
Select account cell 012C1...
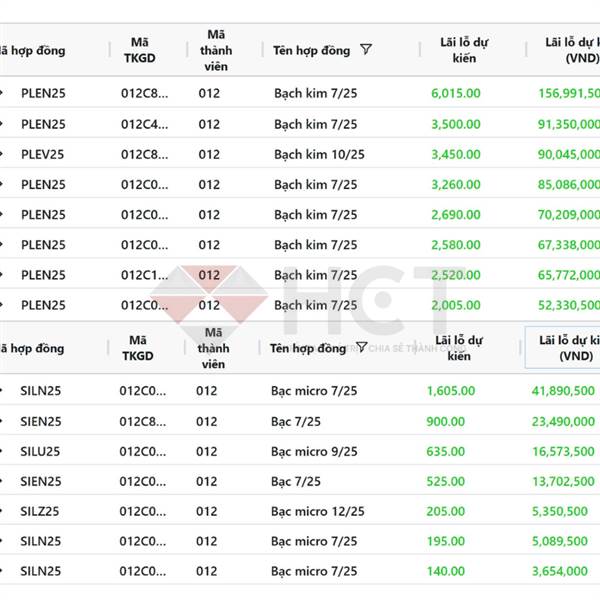click(144, 275)
